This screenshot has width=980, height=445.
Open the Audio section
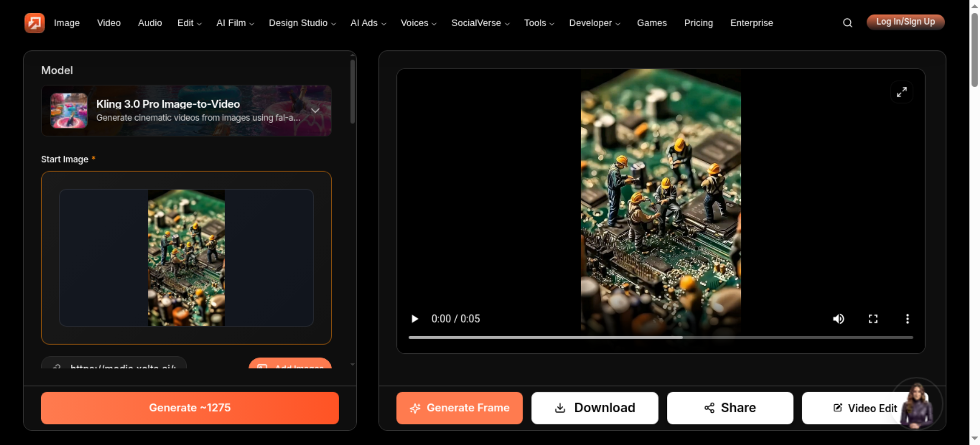click(150, 23)
